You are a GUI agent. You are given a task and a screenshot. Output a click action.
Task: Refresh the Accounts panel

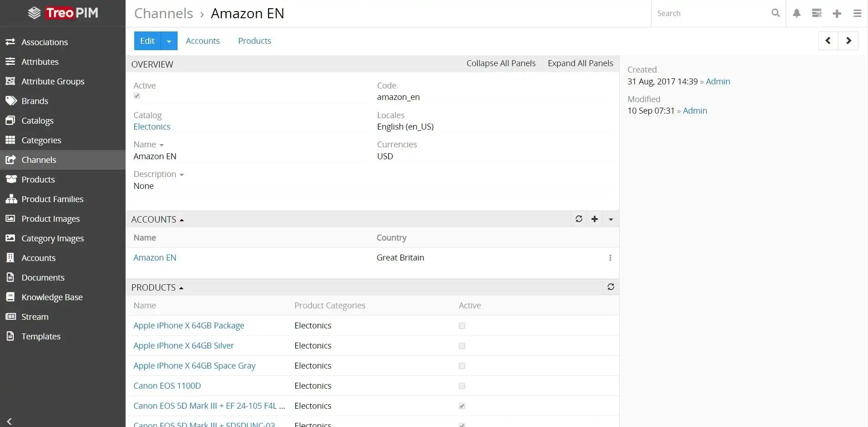click(x=579, y=219)
